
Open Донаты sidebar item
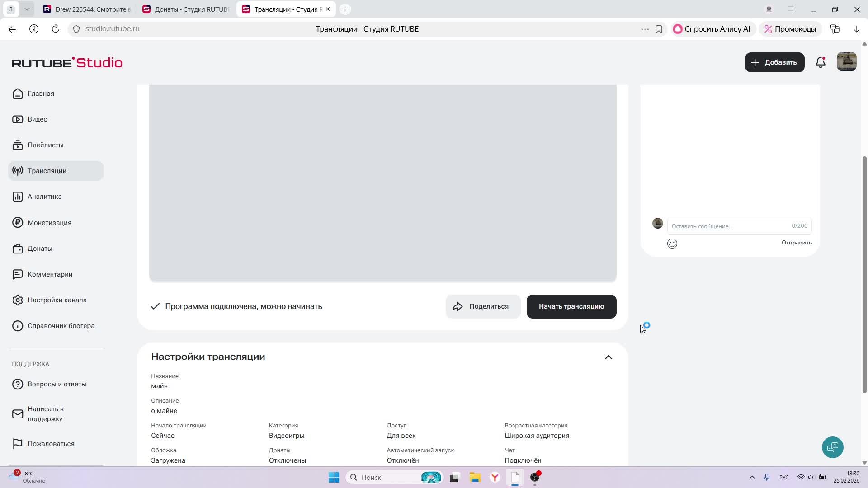point(40,249)
